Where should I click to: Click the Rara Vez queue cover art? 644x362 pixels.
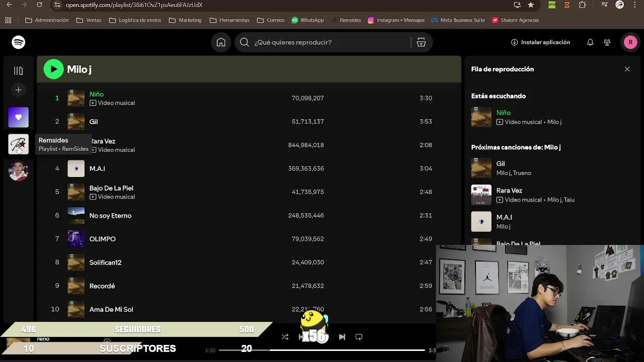point(481,195)
